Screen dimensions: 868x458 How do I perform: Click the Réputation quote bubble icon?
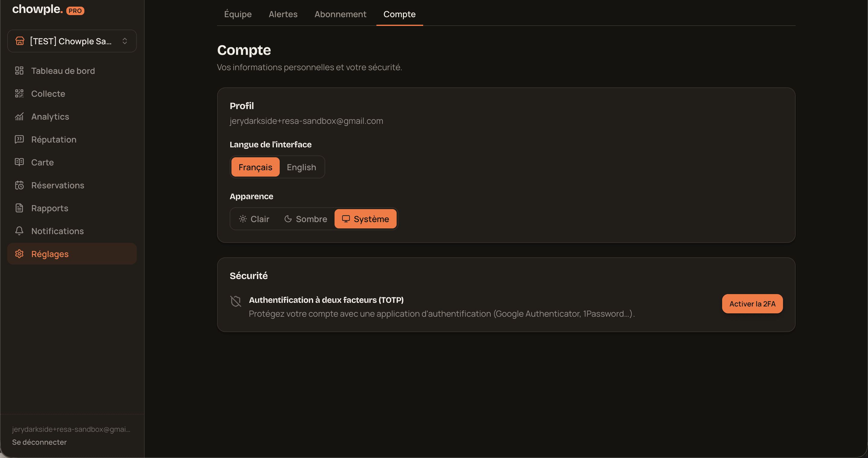pyautogui.click(x=19, y=140)
